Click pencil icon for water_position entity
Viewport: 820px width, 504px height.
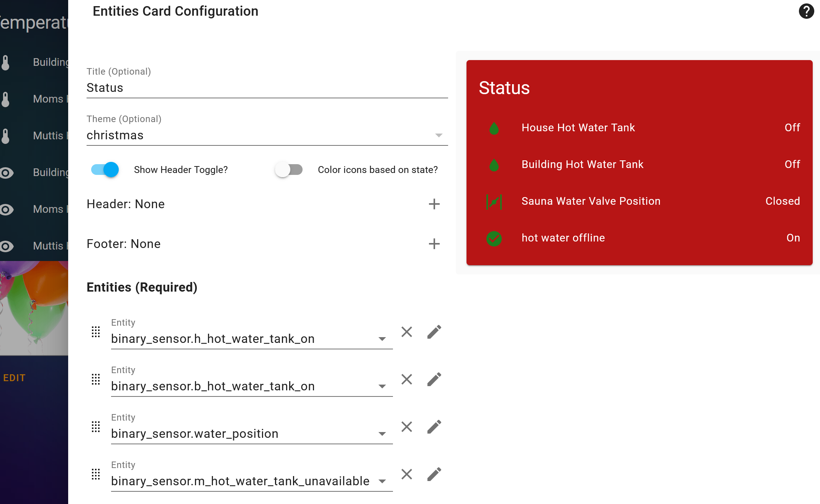click(434, 427)
